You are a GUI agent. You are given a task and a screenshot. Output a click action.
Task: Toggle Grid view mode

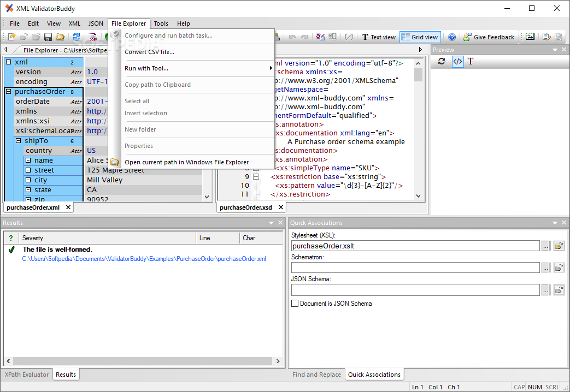click(419, 37)
